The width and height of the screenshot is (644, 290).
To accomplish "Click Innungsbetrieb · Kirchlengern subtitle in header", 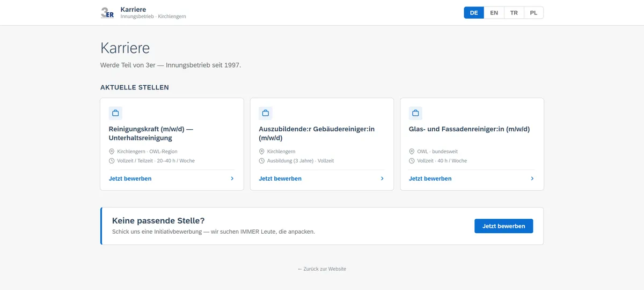I will (153, 17).
